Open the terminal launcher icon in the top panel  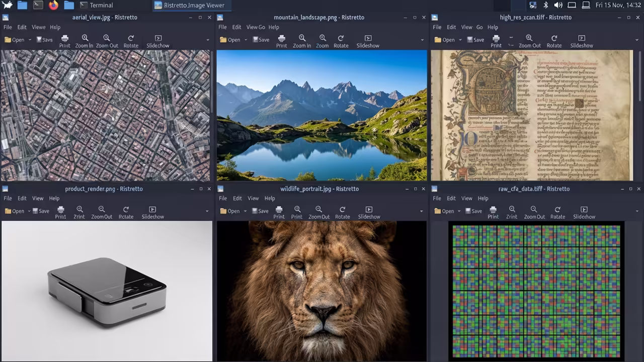[38, 5]
